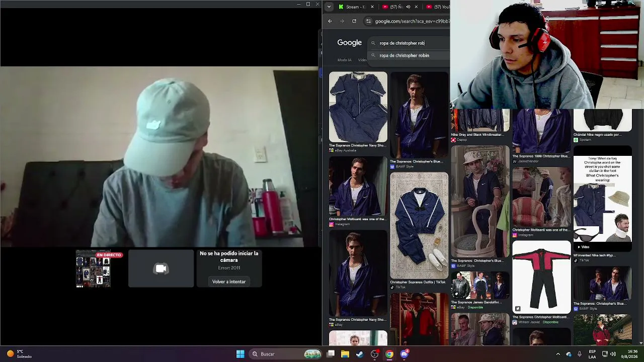
Task: Maximize the Discord call window
Action: 308,4
